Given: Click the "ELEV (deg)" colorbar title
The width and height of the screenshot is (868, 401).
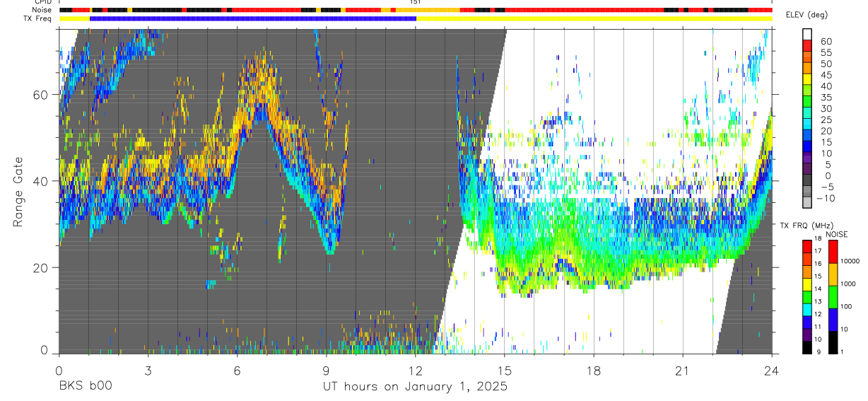Looking at the screenshot, I should click(x=808, y=15).
